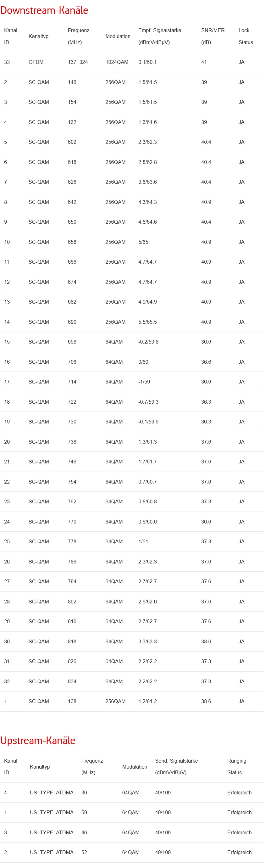
Task: Click the 1024QAM modulation cell
Action: pos(117,62)
